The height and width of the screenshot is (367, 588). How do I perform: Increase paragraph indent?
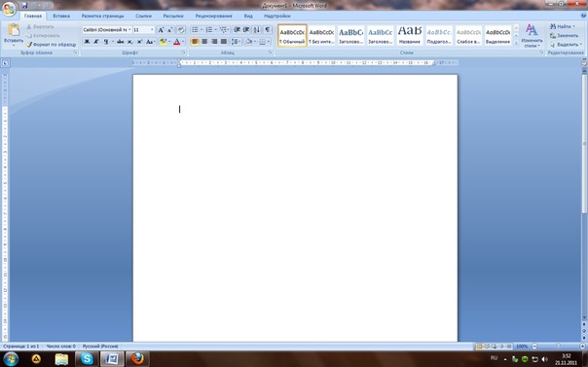pyautogui.click(x=246, y=29)
